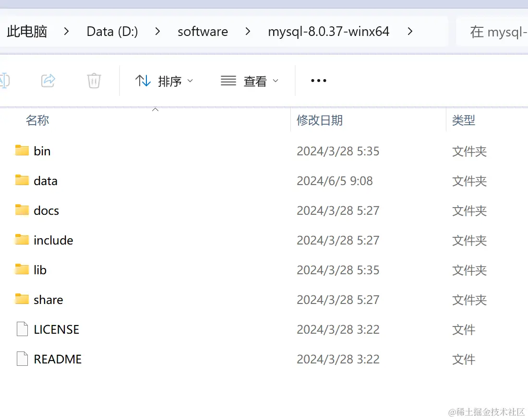Open the 查看 view options dropdown

pos(250,81)
